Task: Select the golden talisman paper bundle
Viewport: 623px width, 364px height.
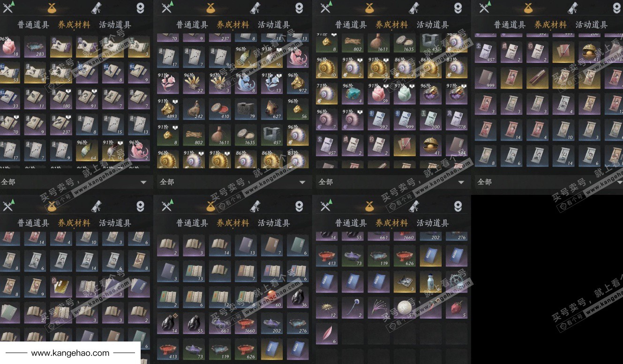Action: click(61, 287)
